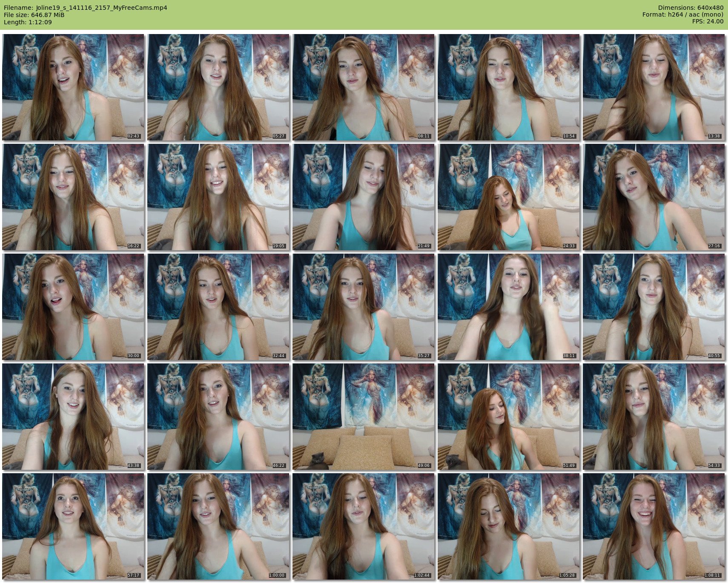Select the cat-on-sofa thumbnail at 49:06
Screen dimensions: 728x583
(364, 417)
